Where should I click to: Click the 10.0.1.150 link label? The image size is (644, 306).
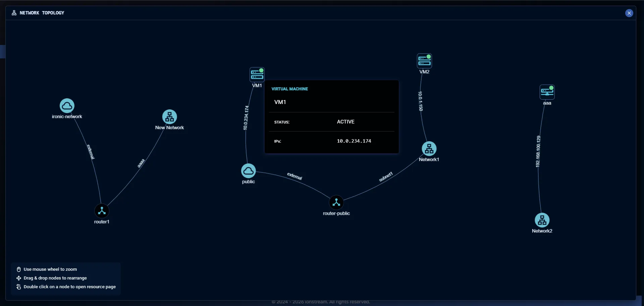pyautogui.click(x=420, y=101)
